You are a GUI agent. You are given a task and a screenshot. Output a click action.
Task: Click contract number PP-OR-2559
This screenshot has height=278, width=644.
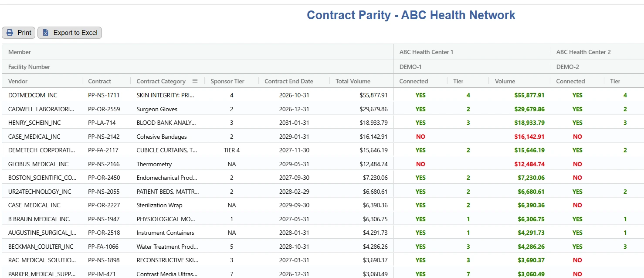(x=104, y=109)
